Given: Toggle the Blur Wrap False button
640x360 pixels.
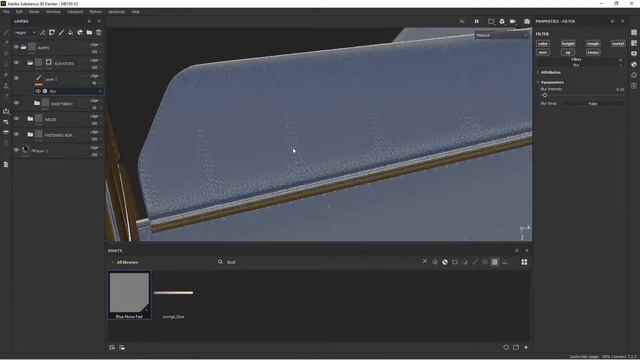Looking at the screenshot, I should pyautogui.click(x=593, y=104).
